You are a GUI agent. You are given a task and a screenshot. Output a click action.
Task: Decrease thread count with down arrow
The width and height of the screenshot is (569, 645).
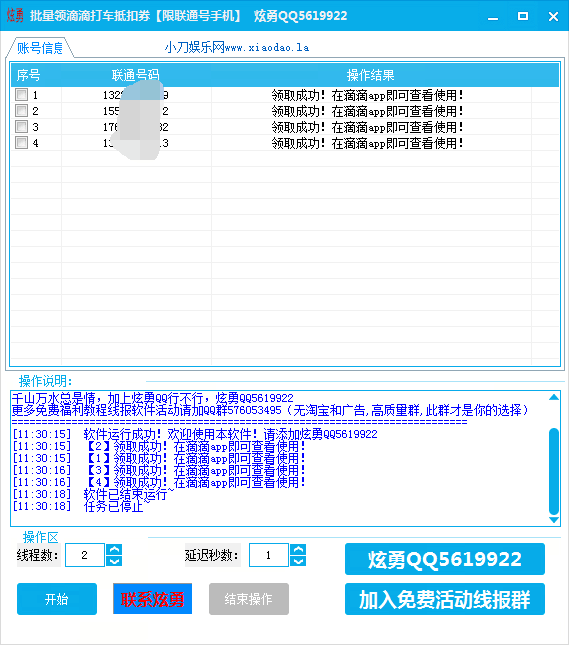coord(114,561)
